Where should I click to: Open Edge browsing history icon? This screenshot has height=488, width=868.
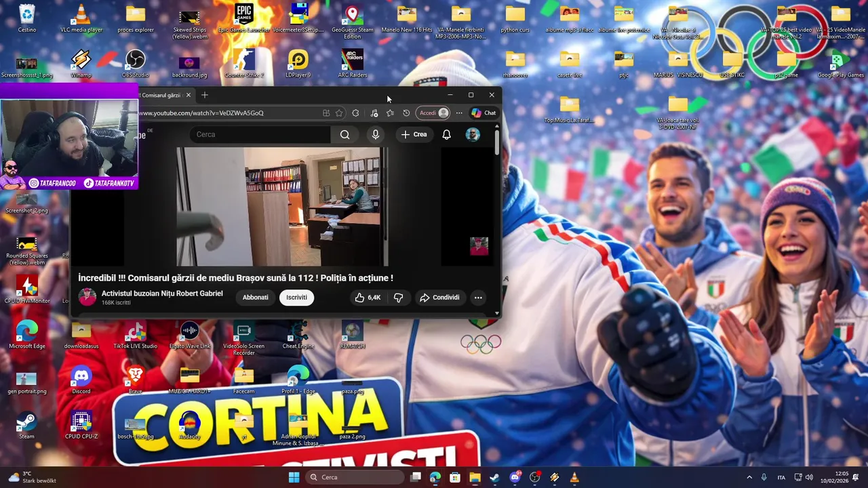coord(406,113)
